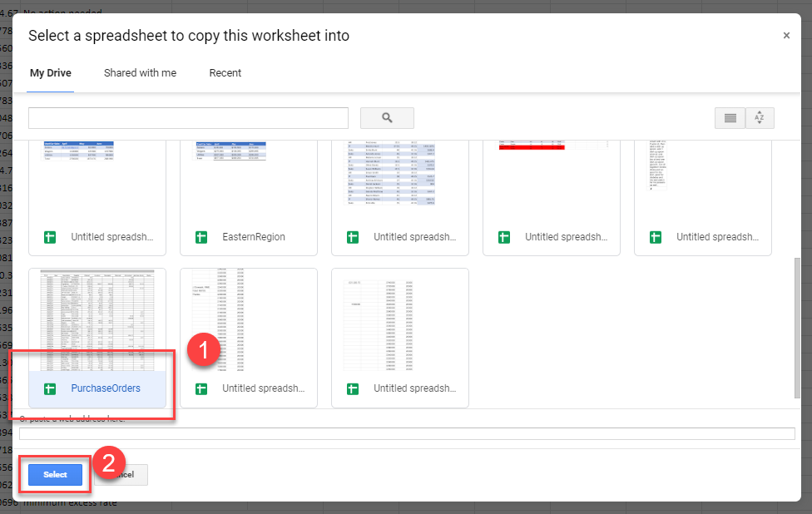Click the search magnifying glass icon
The image size is (812, 514).
[386, 117]
